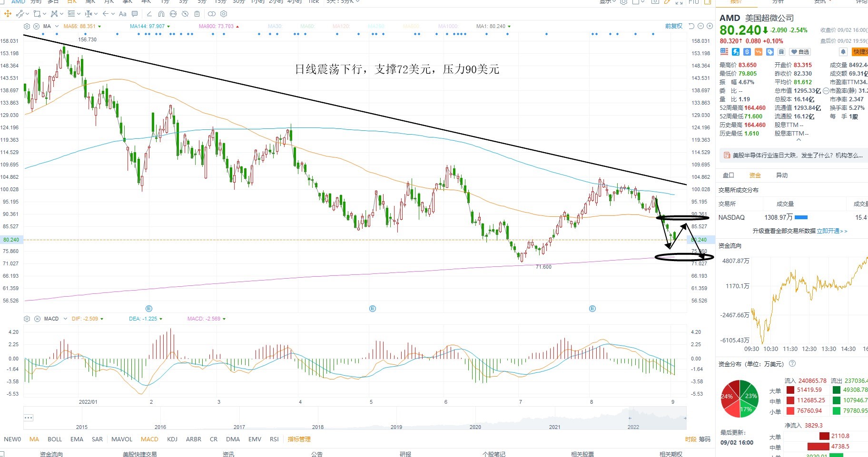Select the comment bubble note tool
The image size is (868, 457).
click(x=135, y=14)
